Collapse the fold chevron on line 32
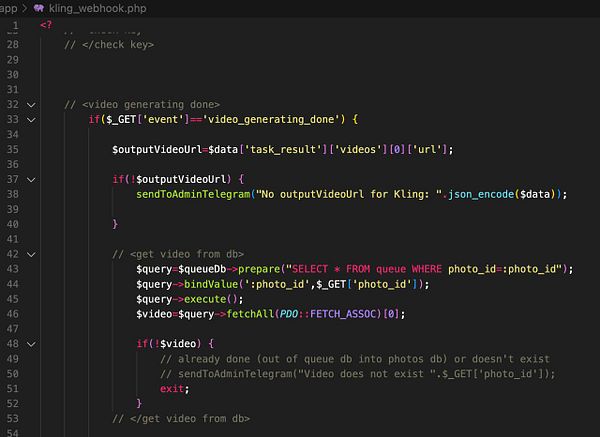The width and height of the screenshot is (600, 437). [x=31, y=105]
